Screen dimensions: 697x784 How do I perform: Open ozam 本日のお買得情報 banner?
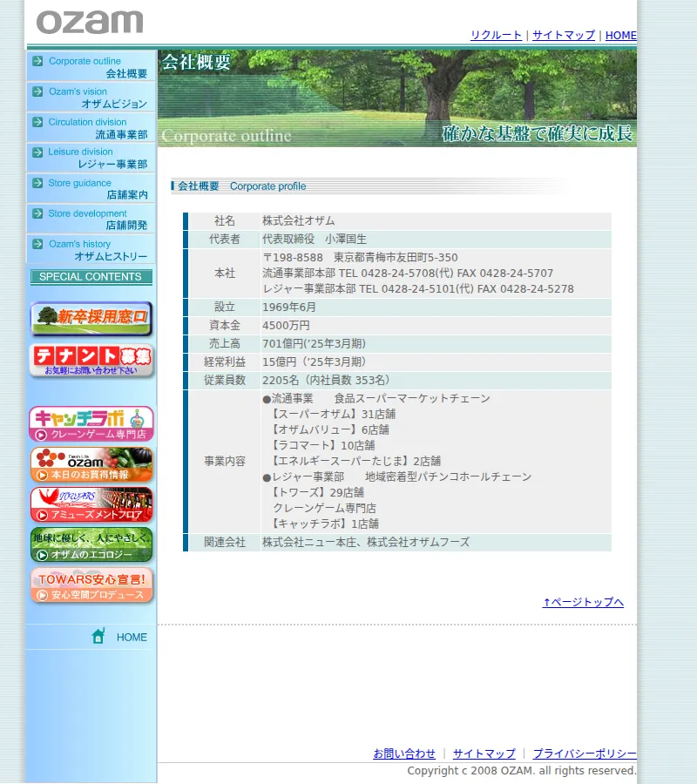pyautogui.click(x=91, y=464)
